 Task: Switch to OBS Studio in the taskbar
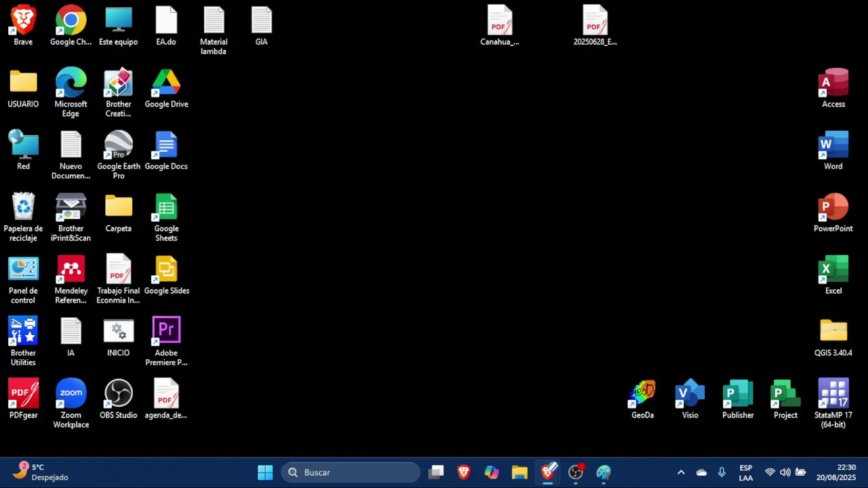coord(576,472)
